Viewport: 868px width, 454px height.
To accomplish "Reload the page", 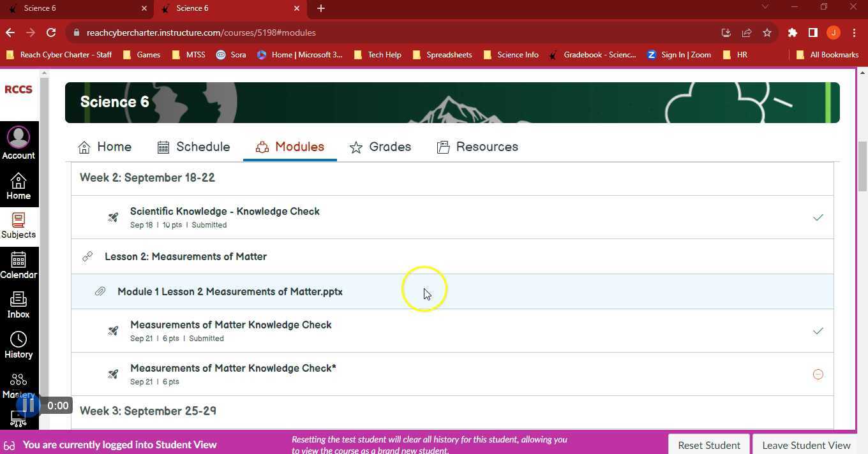I will pyautogui.click(x=51, y=33).
